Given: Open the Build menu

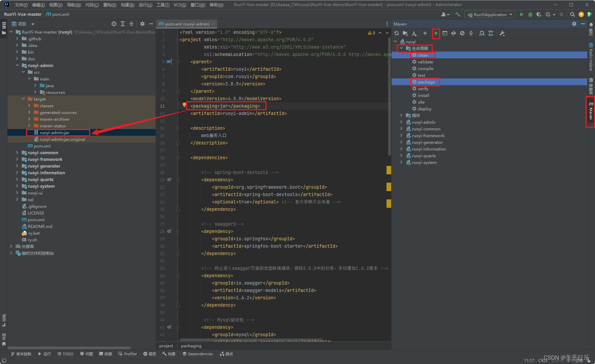Looking at the screenshot, I should (x=127, y=5).
